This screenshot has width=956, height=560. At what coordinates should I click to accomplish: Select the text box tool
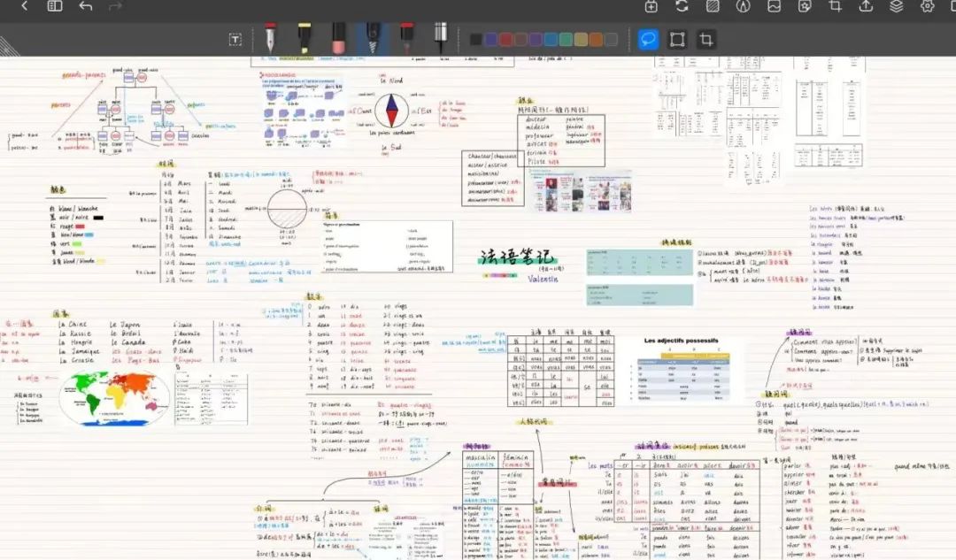(235, 39)
